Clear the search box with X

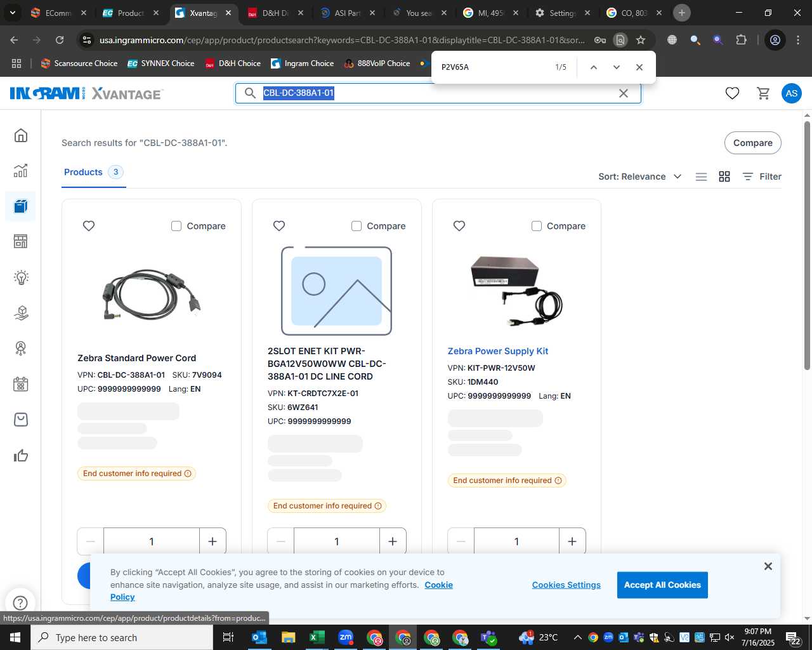click(x=624, y=93)
